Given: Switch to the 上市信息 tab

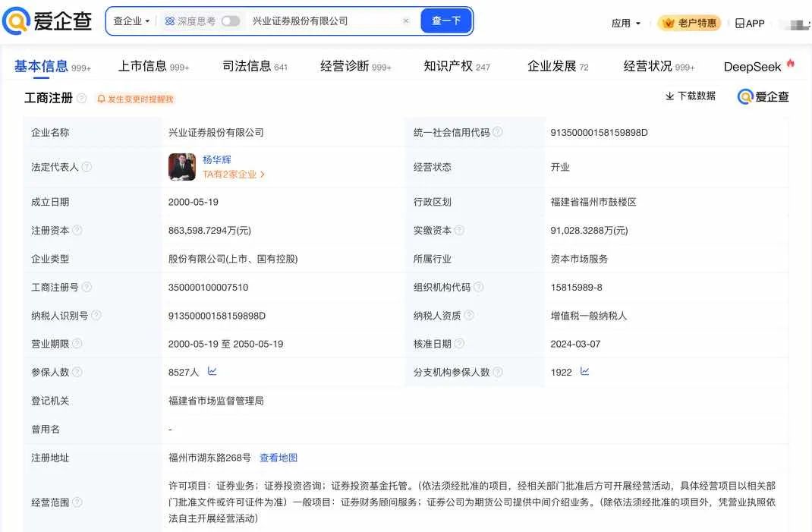Looking at the screenshot, I should 153,66.
